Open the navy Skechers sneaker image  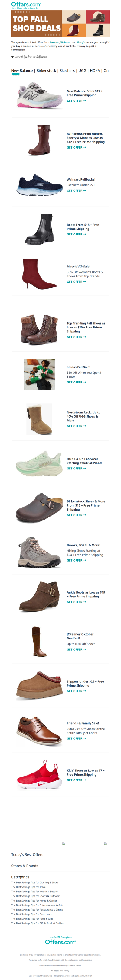[x=39, y=184]
